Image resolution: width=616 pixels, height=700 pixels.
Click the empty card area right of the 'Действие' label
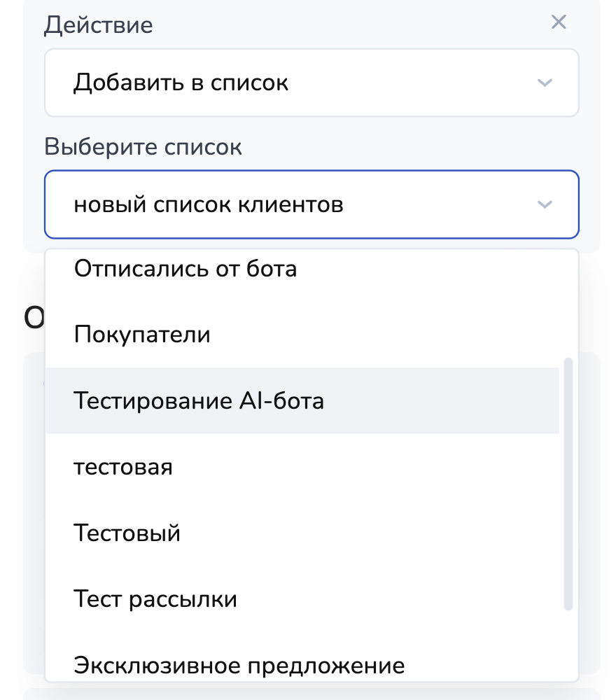350,25
